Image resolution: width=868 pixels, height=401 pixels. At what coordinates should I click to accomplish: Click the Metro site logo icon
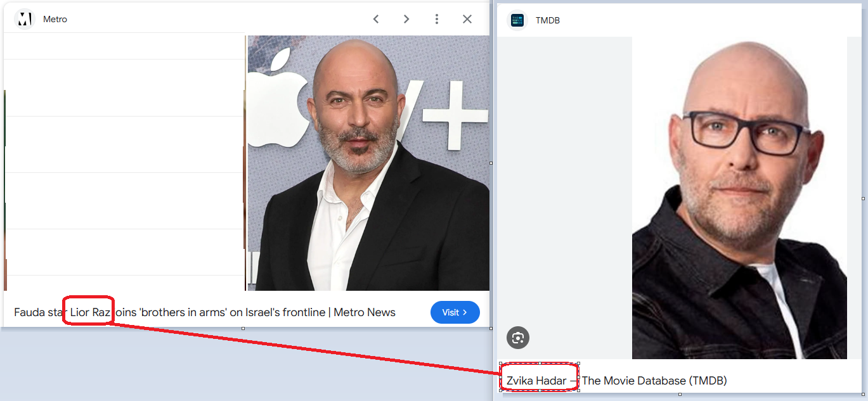25,19
